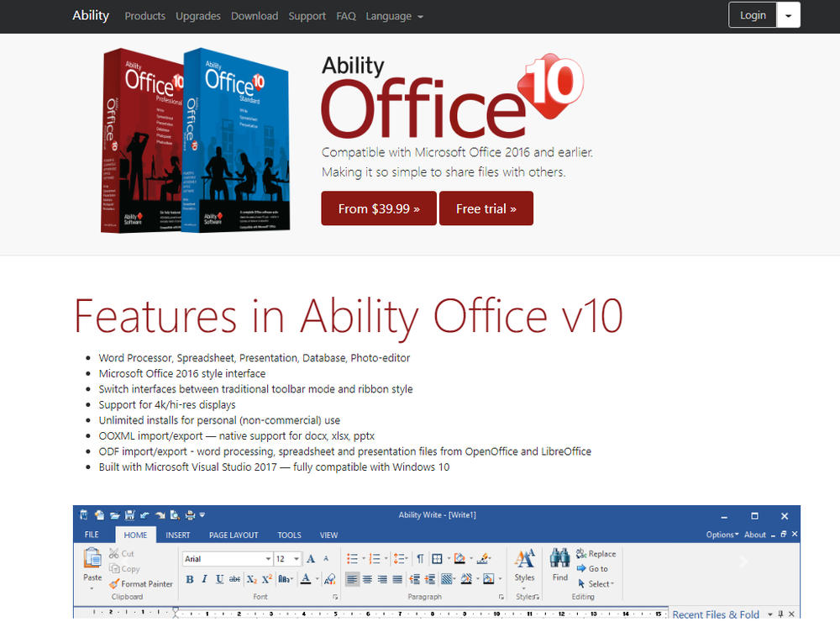Viewport: 840px width, 638px height.
Task: Select Align Left
Action: (x=352, y=579)
